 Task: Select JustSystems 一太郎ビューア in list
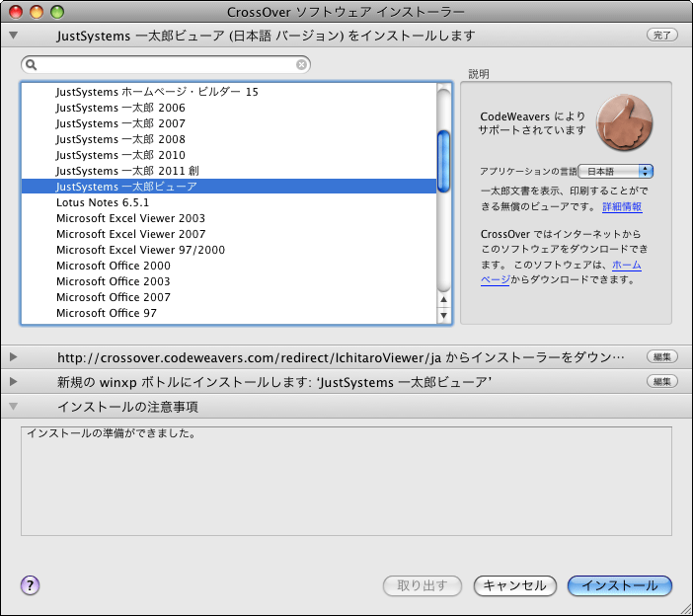(x=229, y=186)
